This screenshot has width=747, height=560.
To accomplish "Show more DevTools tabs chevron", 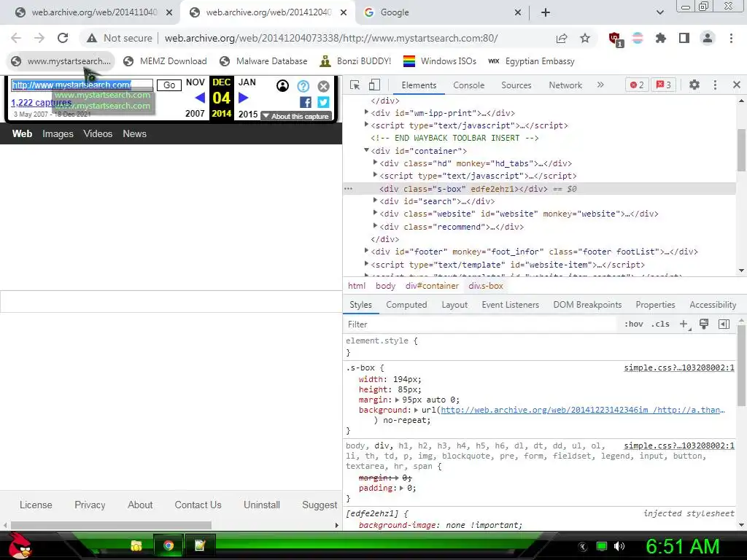I will coord(600,85).
